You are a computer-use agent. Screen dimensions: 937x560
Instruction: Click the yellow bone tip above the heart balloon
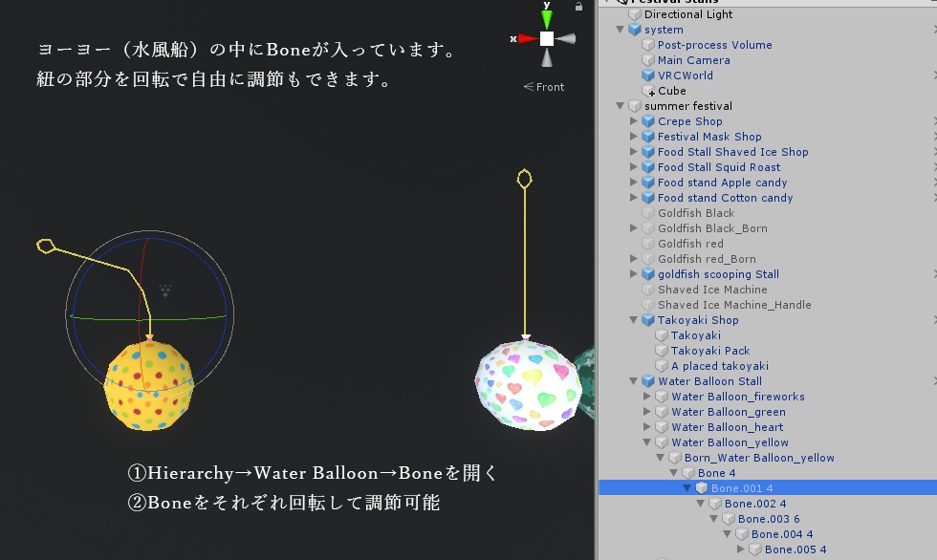pyautogui.click(x=524, y=179)
